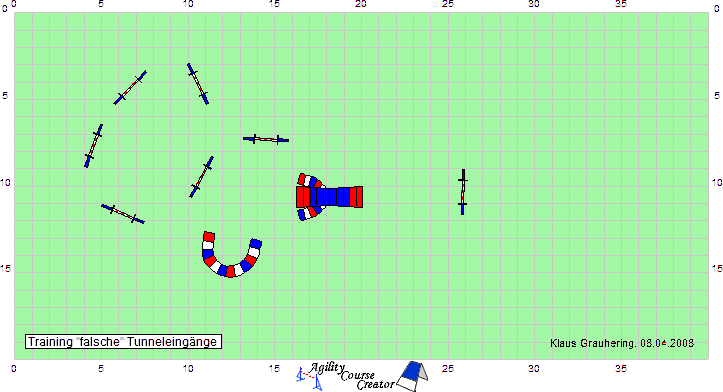Click the Klaus Grauhering 08.04.2008 author text
Image resolution: width=723 pixels, height=392 pixels.
tap(622, 343)
